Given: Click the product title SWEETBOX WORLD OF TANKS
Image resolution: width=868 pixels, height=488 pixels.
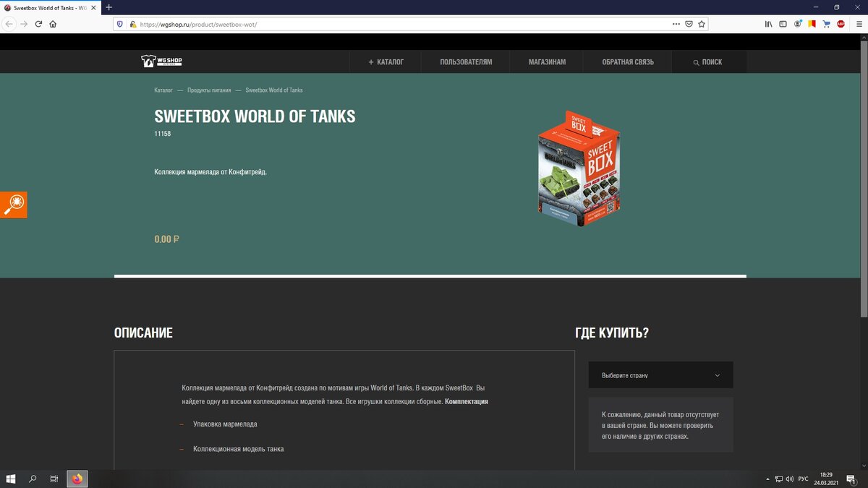Looking at the screenshot, I should (x=255, y=116).
